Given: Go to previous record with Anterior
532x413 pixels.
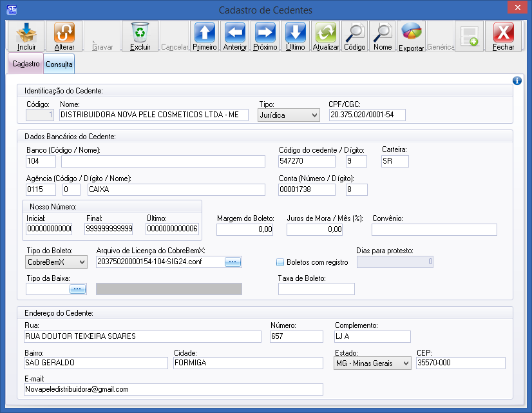Looking at the screenshot, I should click(x=235, y=36).
